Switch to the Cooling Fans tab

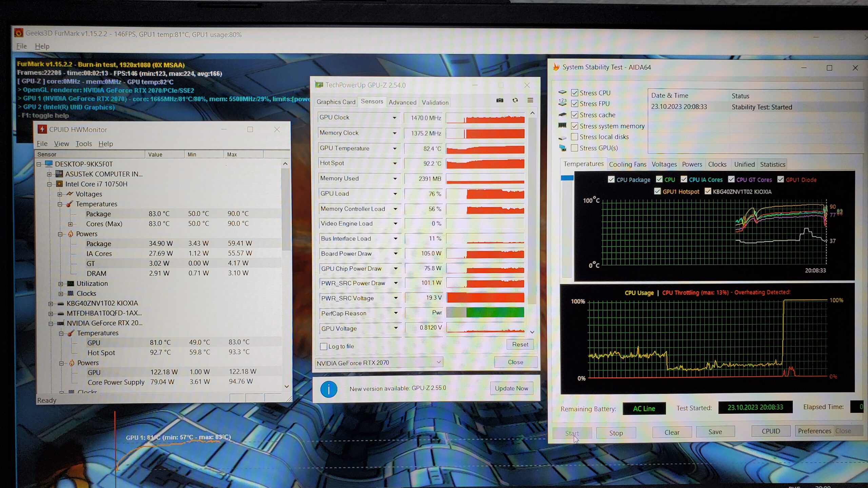point(627,164)
